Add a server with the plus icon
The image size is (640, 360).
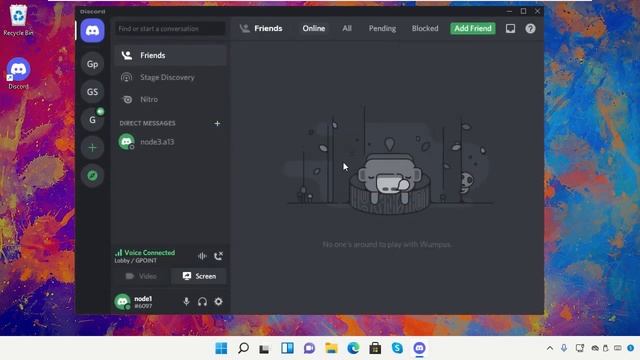(x=92, y=147)
